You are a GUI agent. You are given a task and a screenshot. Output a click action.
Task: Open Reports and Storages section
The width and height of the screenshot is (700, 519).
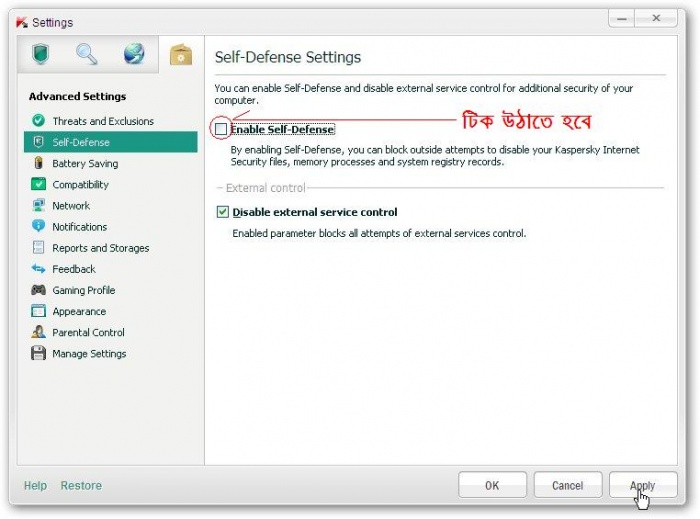click(110, 248)
